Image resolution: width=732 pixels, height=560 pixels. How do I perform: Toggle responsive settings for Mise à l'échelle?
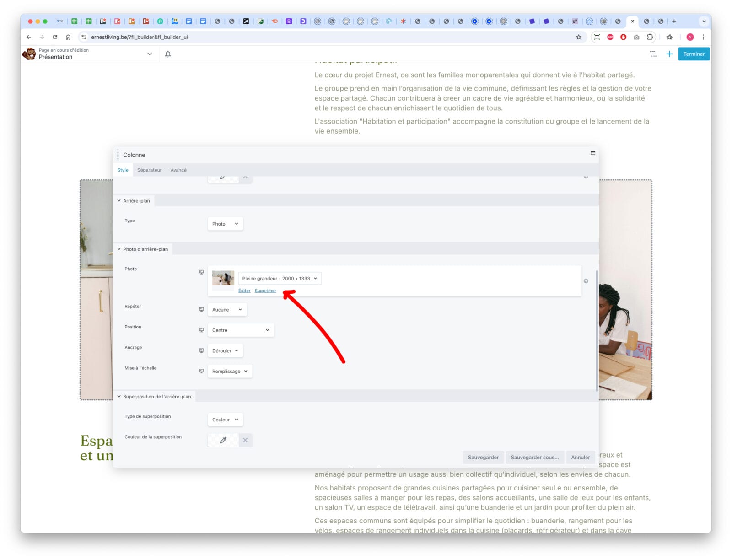click(x=201, y=371)
